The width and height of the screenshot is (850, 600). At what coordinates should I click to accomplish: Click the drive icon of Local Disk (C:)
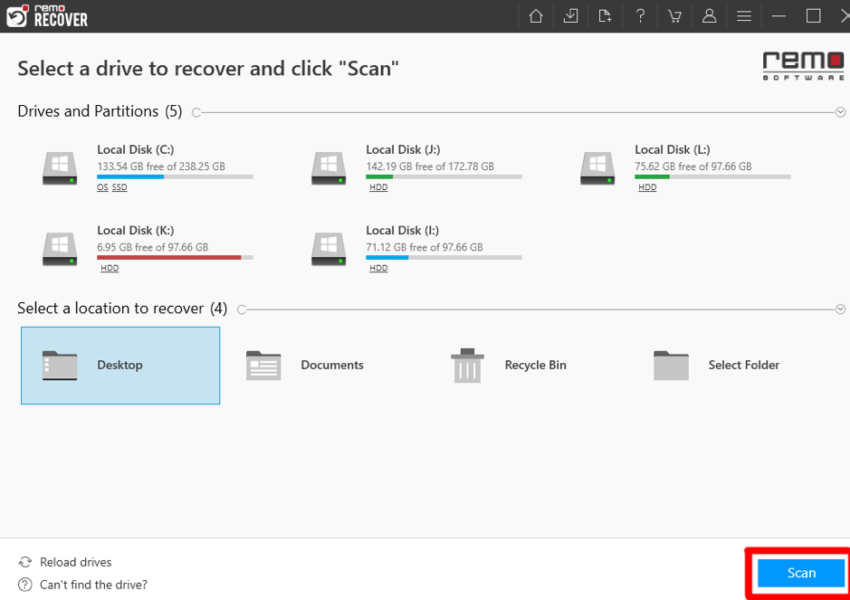[59, 167]
